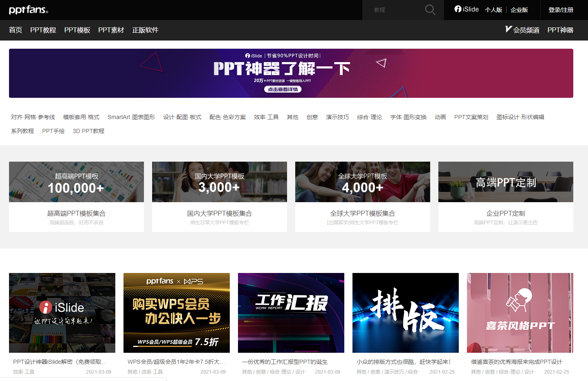
Task: Select SmartArt·图表图形 category
Action: coord(131,117)
